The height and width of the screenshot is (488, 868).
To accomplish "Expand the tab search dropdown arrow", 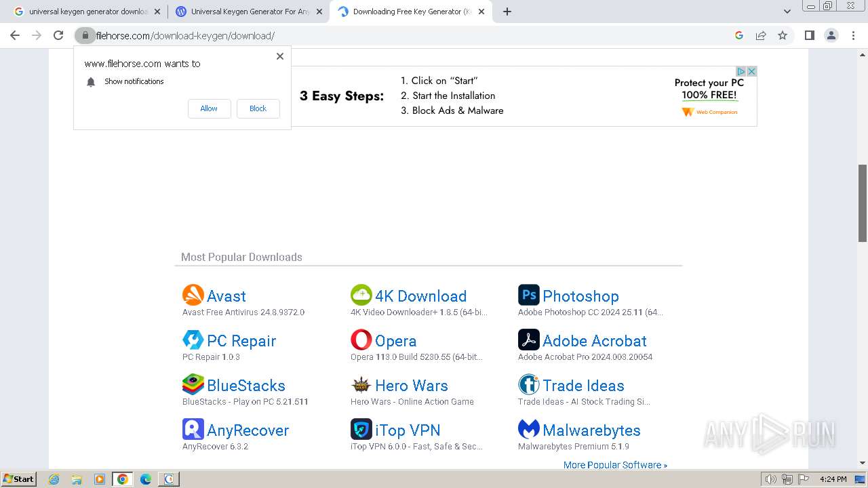I will tap(787, 12).
